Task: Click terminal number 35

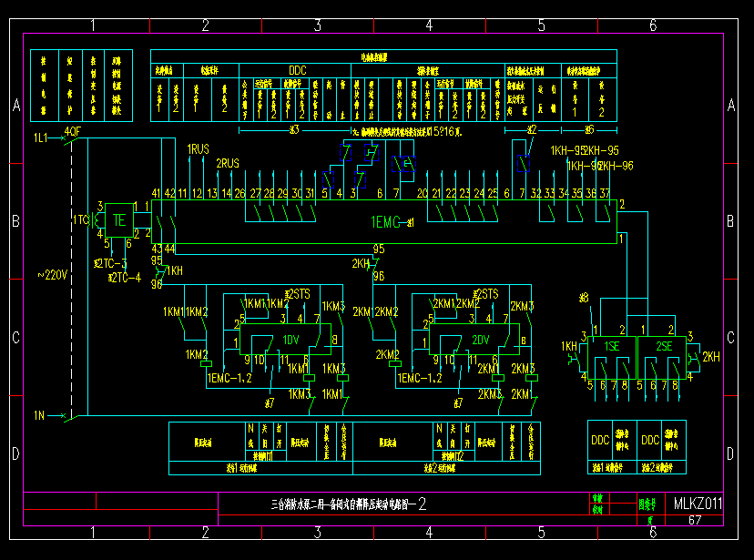Action: coord(577,193)
